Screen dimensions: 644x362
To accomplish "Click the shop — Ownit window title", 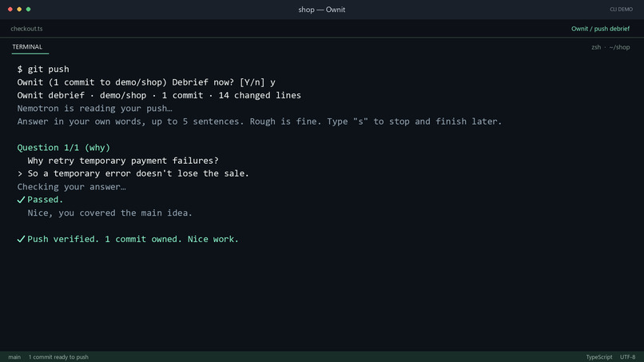I will pyautogui.click(x=321, y=10).
